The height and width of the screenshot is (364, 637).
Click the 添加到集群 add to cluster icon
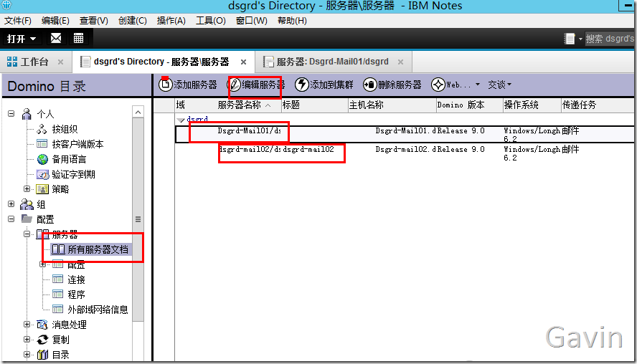click(x=301, y=85)
